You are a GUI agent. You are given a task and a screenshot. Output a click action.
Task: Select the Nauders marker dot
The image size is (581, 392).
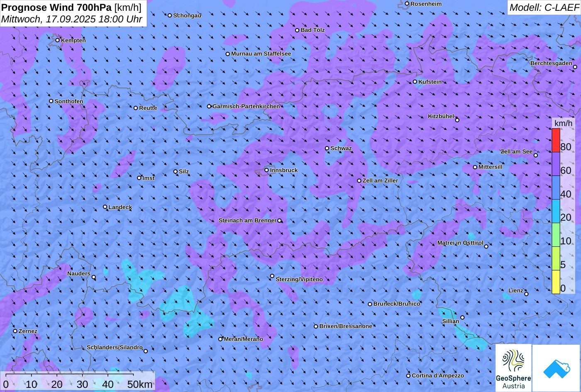94,277
